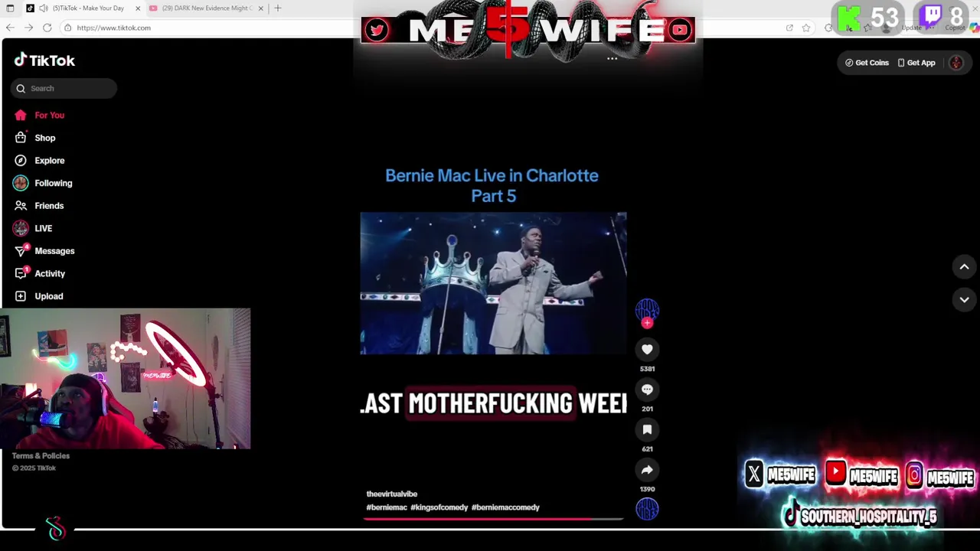The width and height of the screenshot is (980, 551).
Task: Click the Shop bag icon
Action: [x=21, y=138]
